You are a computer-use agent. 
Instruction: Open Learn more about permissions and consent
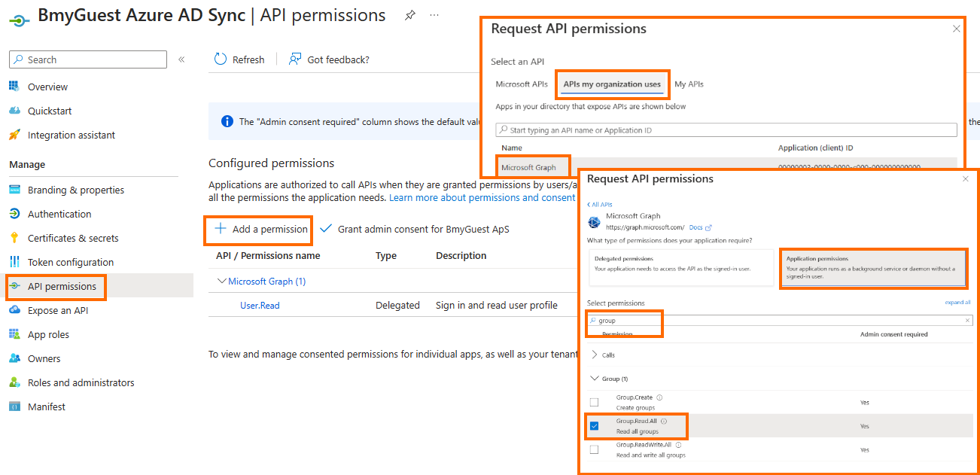click(482, 197)
